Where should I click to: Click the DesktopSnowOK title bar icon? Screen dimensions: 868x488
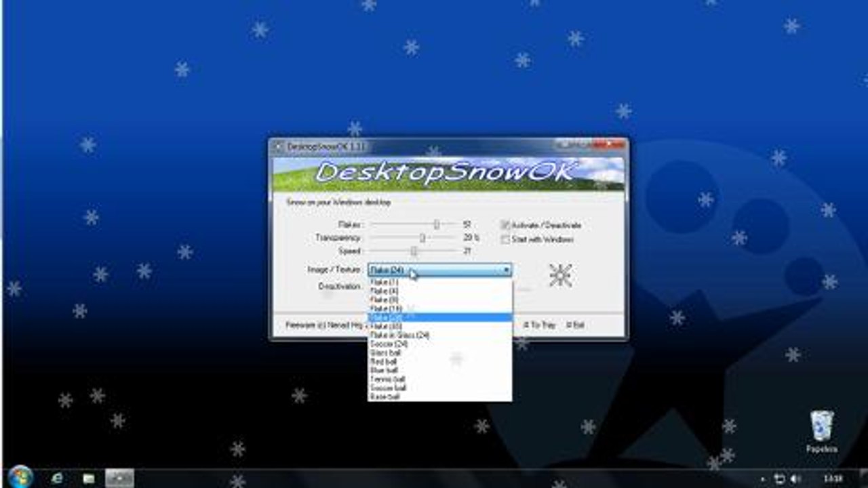click(277, 146)
